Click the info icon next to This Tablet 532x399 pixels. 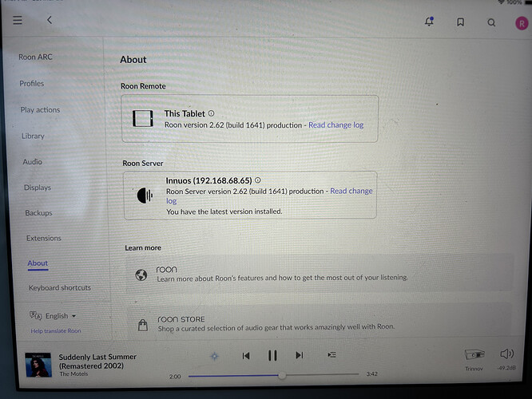click(x=211, y=113)
